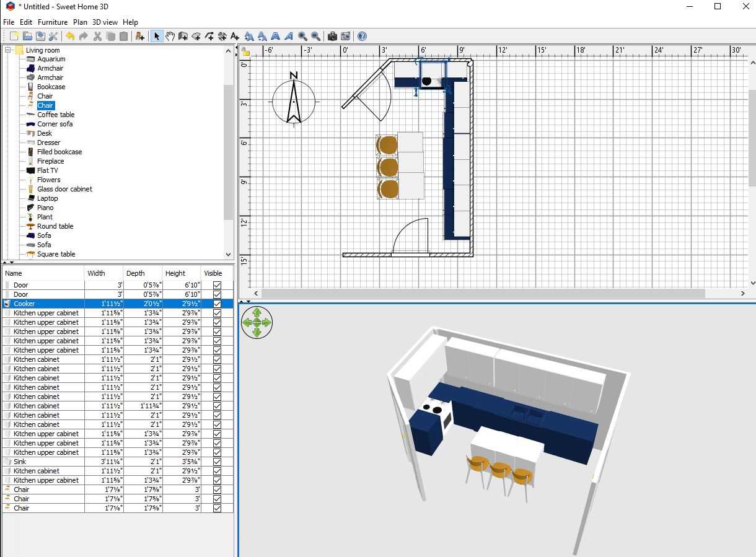Toggle the Cooker visibility checkbox
Screen dimensions: 756x557
[x=216, y=304]
